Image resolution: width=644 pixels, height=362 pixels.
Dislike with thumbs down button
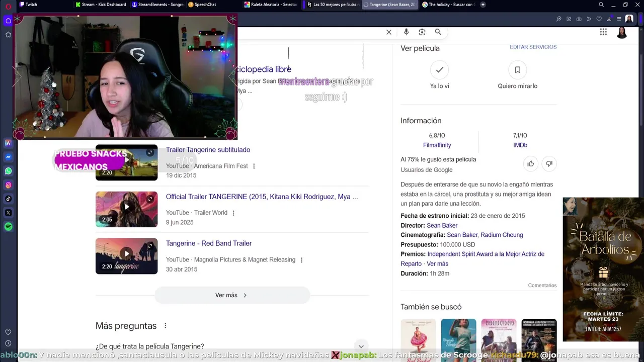tap(549, 163)
